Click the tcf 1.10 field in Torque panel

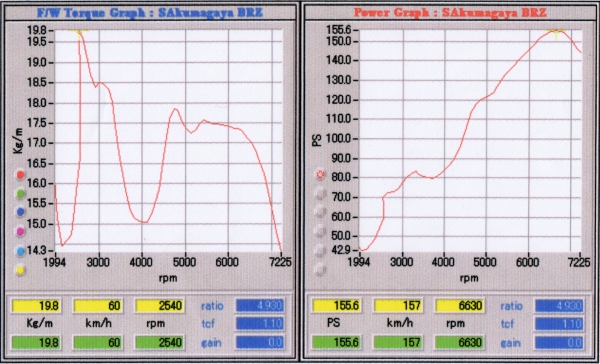point(260,324)
